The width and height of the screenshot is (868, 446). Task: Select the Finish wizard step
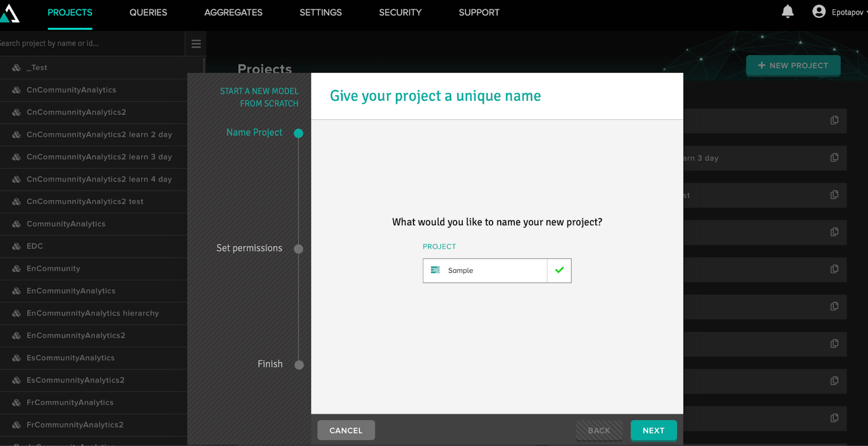[x=270, y=364]
